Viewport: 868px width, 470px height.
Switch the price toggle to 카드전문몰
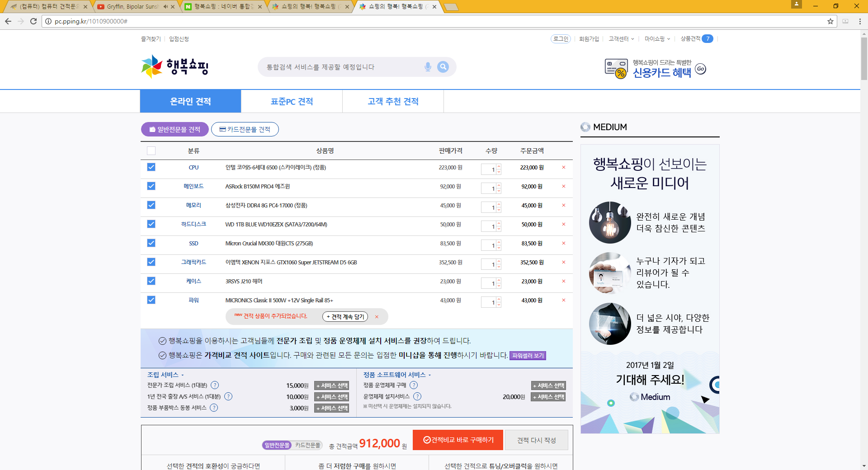click(x=308, y=446)
